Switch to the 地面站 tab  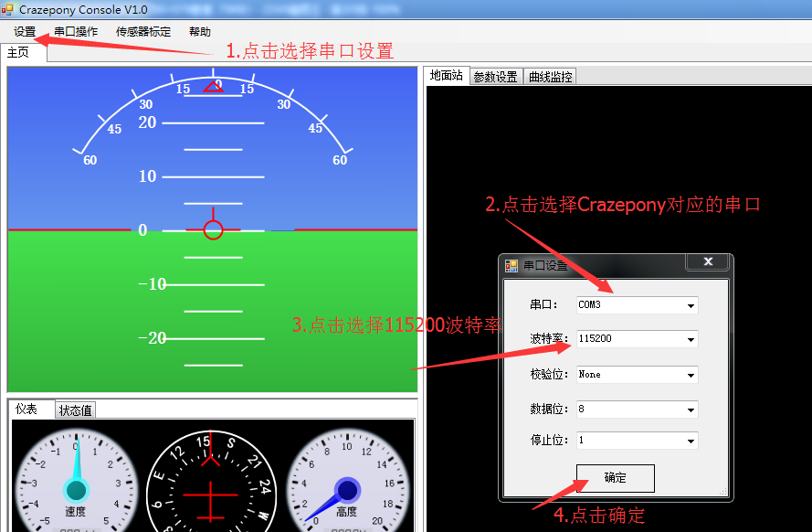(447, 76)
